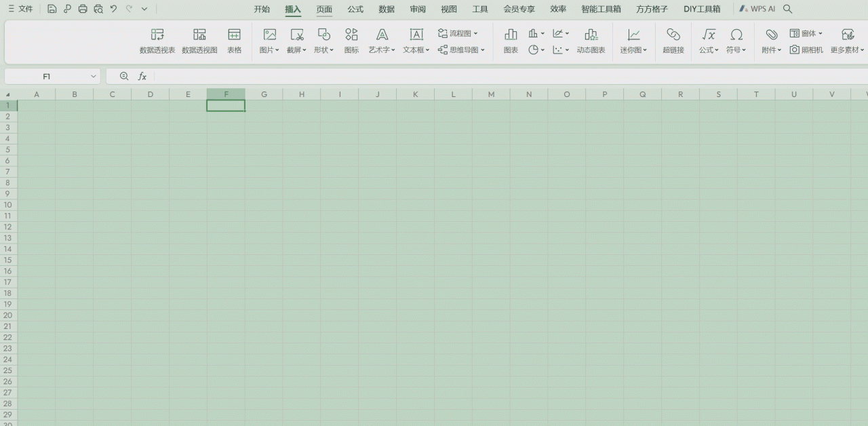Open the 截屏 screenshot dropdown
The image size is (868, 426).
point(296,41)
